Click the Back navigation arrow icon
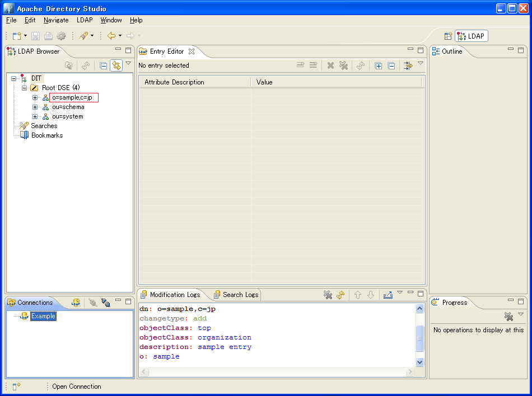532x396 pixels. pyautogui.click(x=111, y=36)
